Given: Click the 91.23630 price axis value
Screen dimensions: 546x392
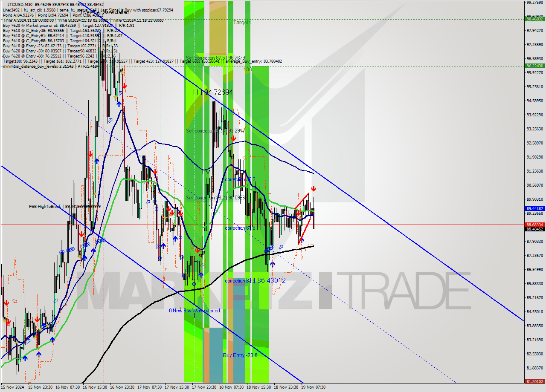Looking at the screenshot, I should [x=535, y=171].
